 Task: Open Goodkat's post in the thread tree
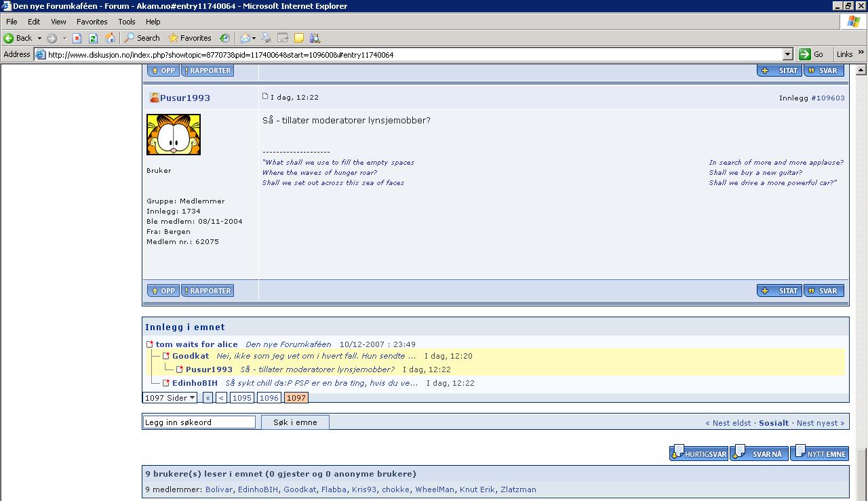coord(191,356)
